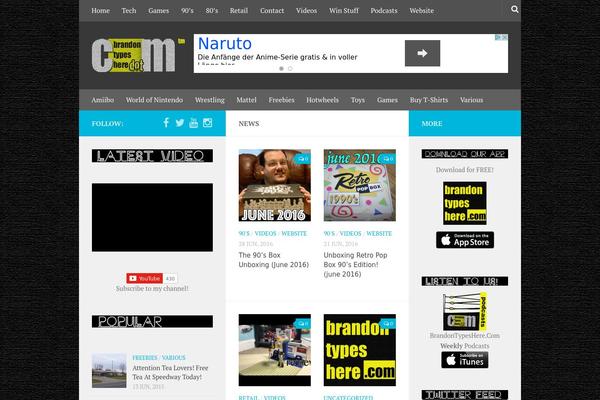Open the World of Nintendo category
600x400 pixels.
pyautogui.click(x=154, y=100)
